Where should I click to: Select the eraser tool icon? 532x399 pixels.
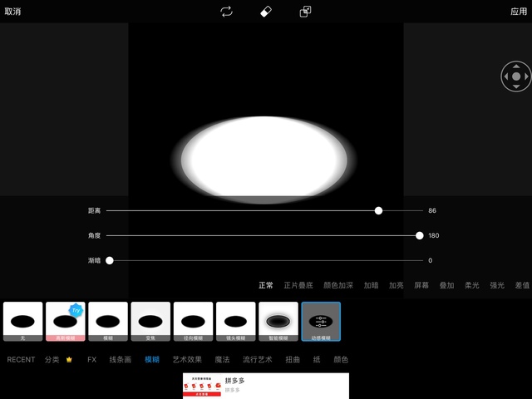tap(266, 12)
